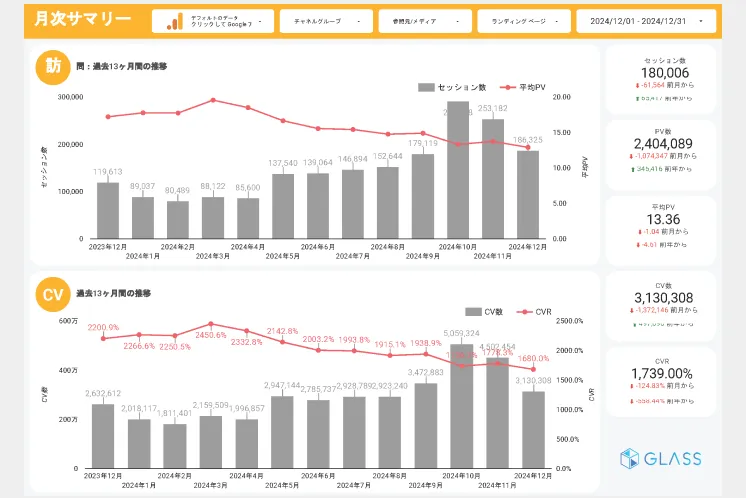746x498 pixels.
Task: Click the 2024年10月 bar in sessions chart
Action: 458,170
